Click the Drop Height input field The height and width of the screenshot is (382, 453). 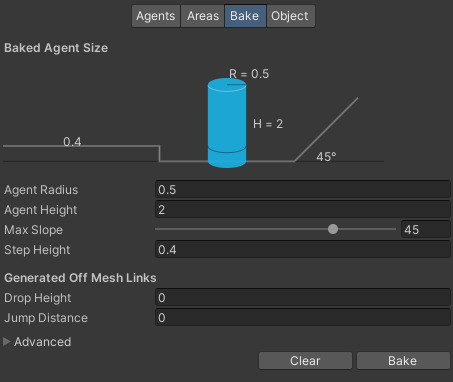pos(303,298)
